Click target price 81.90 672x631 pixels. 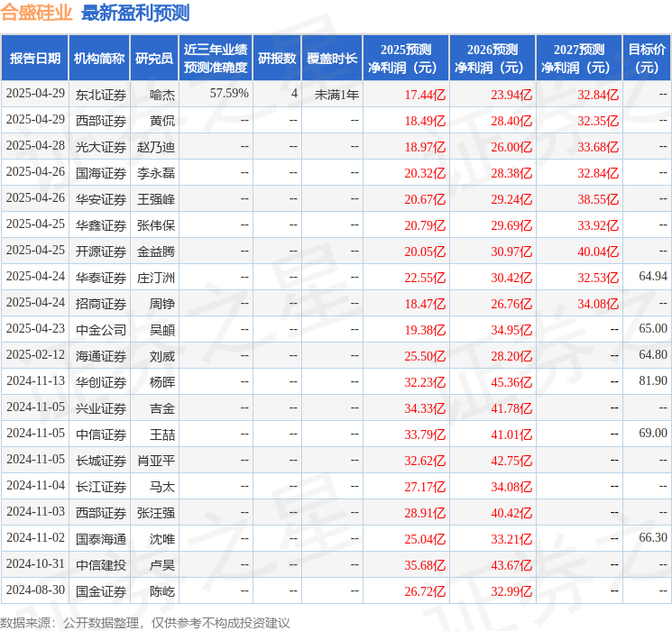(653, 380)
